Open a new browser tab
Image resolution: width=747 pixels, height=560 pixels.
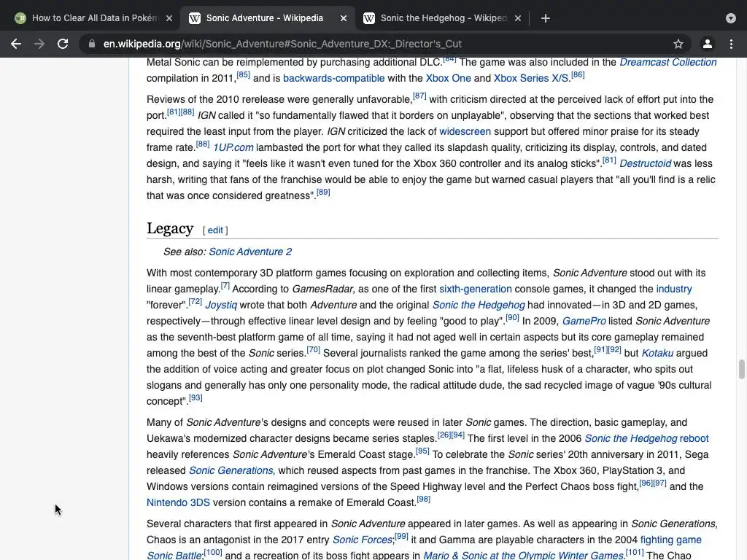point(546,18)
